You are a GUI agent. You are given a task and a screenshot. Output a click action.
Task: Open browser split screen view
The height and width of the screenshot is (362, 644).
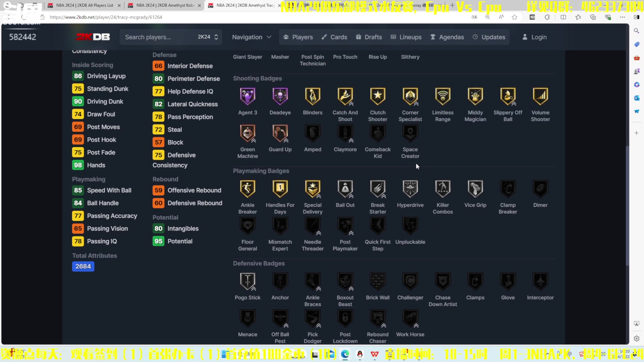[x=563, y=17]
